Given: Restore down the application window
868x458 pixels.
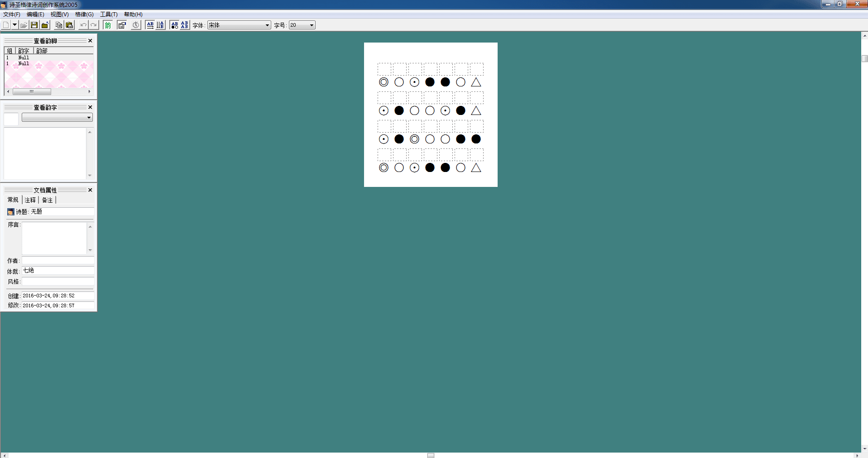Looking at the screenshot, I should [x=840, y=4].
